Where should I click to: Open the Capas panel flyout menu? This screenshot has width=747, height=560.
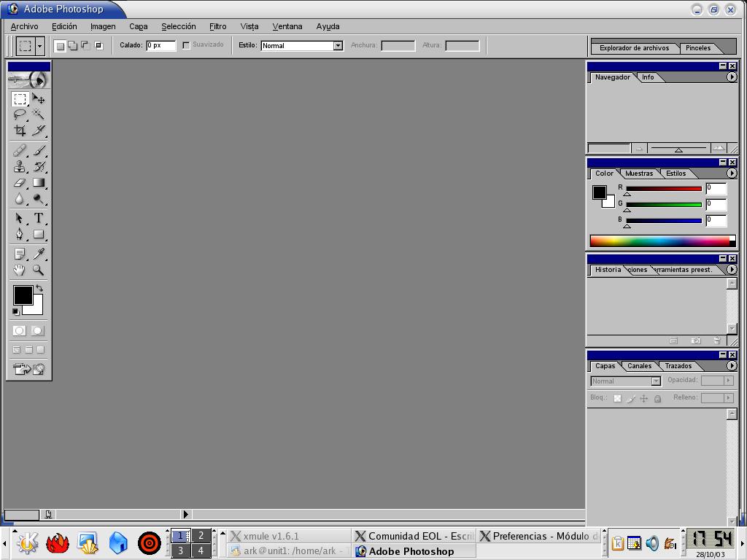coord(732,366)
